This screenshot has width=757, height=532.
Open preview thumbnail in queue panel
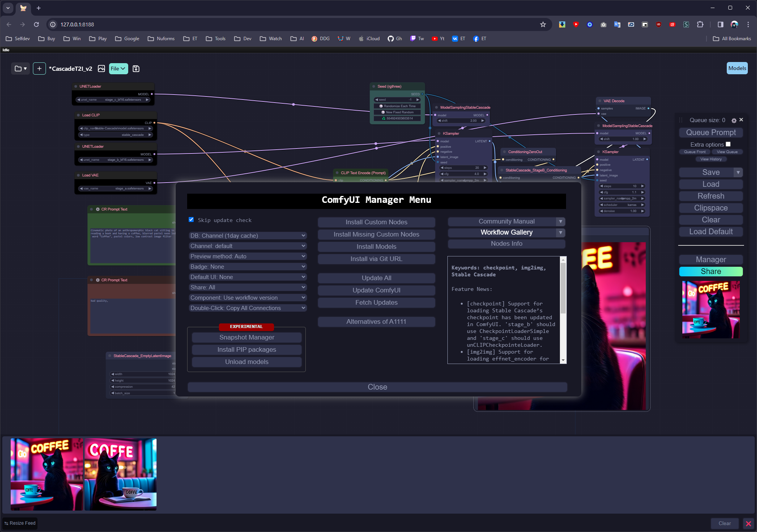pyautogui.click(x=711, y=310)
